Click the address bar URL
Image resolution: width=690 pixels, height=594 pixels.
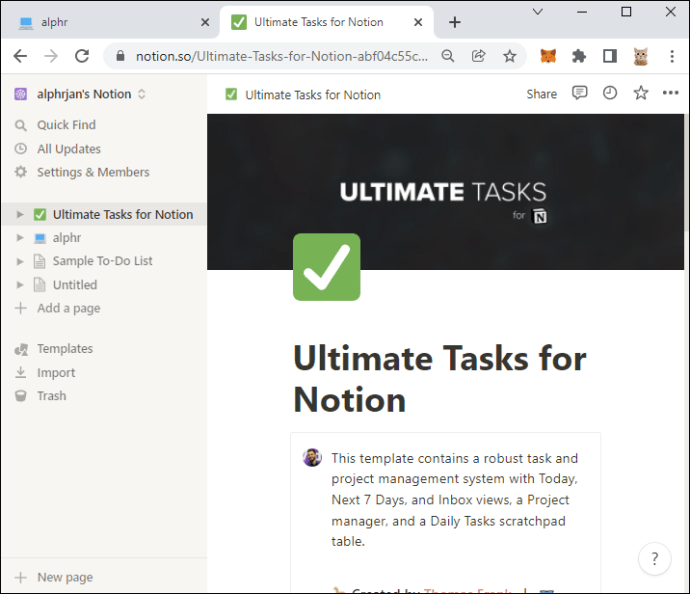[x=282, y=56]
